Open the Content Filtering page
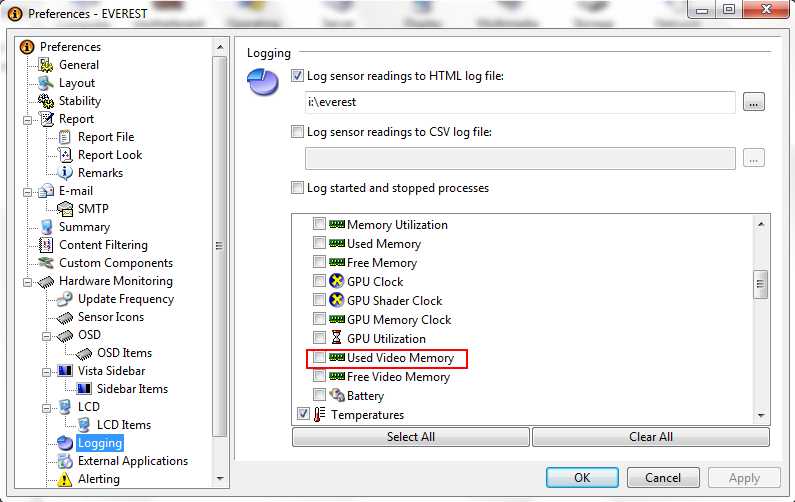The image size is (795, 502). click(x=103, y=245)
